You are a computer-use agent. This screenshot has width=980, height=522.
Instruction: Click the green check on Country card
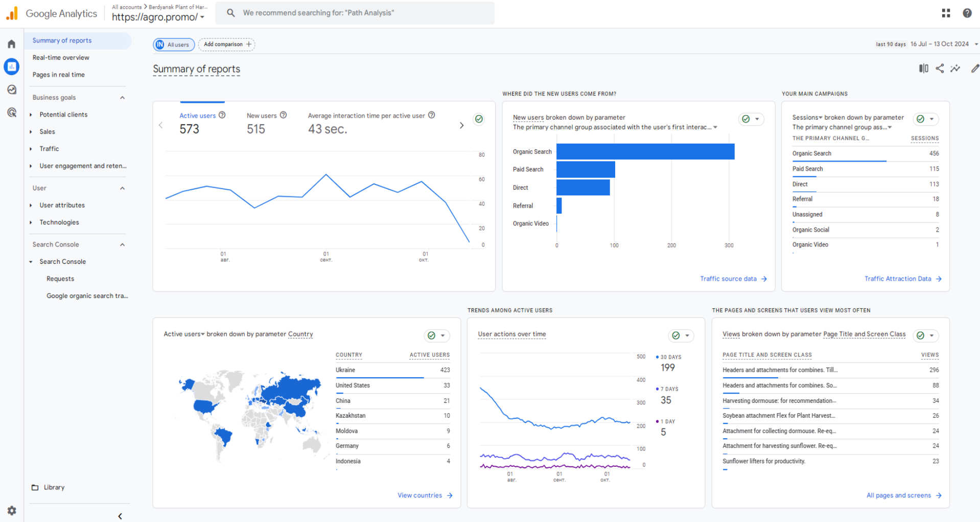tap(431, 336)
